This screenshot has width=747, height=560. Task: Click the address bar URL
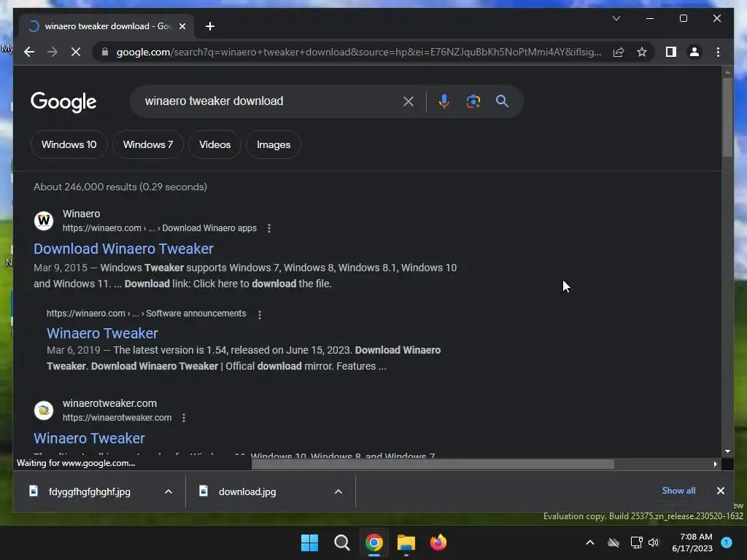coord(358,52)
